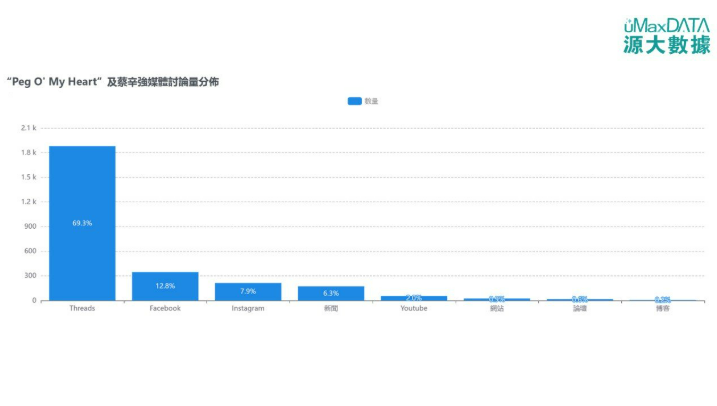Click the 網站 x-axis label
This screenshot has width=717, height=406.
(497, 309)
